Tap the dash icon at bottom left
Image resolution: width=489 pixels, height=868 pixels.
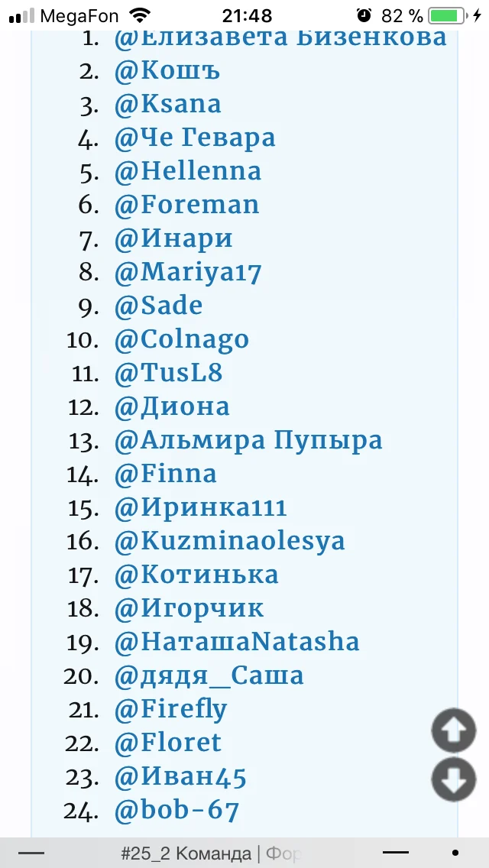pyautogui.click(x=31, y=852)
